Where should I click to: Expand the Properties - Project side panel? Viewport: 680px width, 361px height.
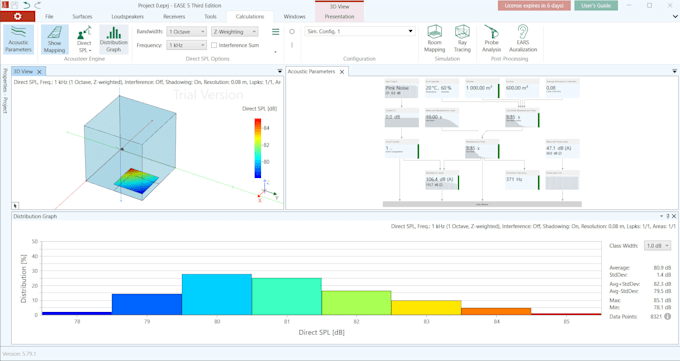5,91
